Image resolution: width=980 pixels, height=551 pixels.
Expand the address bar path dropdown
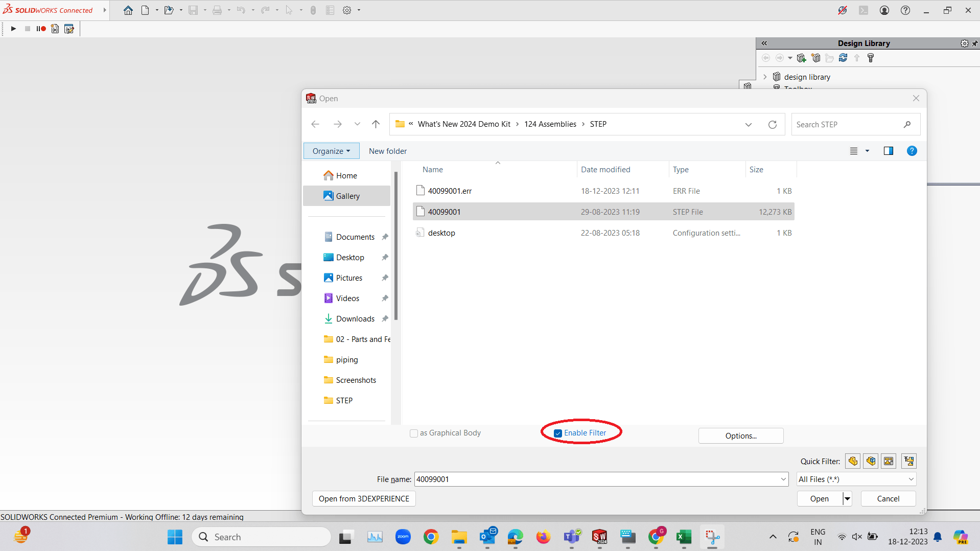749,125
